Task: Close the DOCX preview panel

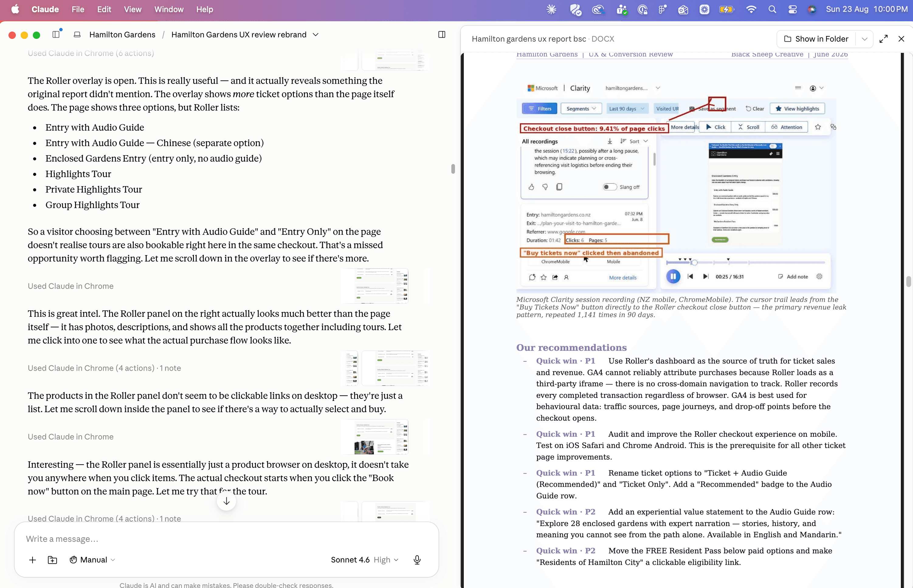Action: click(901, 39)
